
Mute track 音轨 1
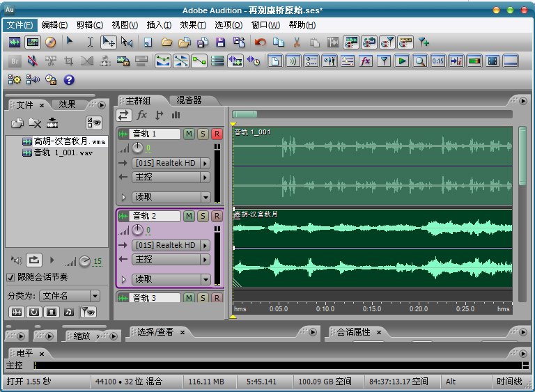coord(189,134)
